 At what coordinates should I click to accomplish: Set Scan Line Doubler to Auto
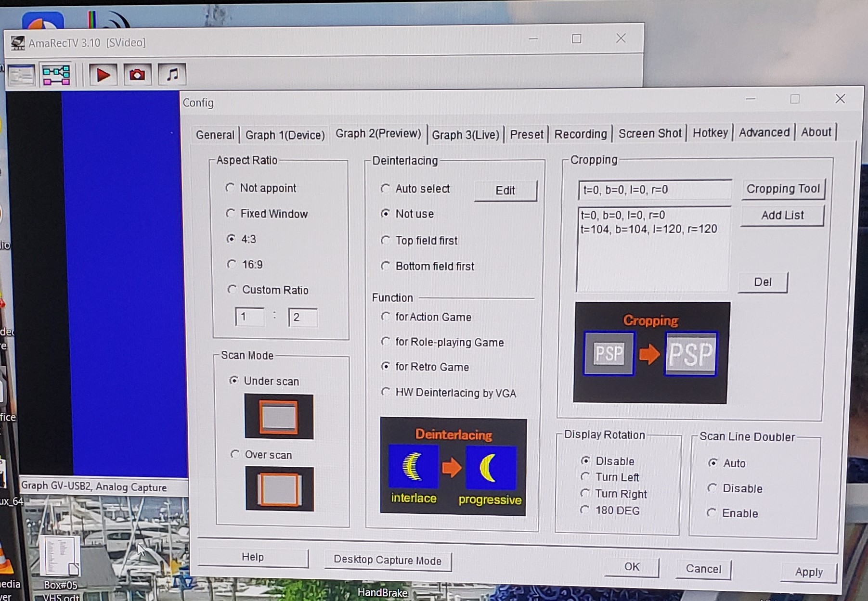[x=727, y=463]
